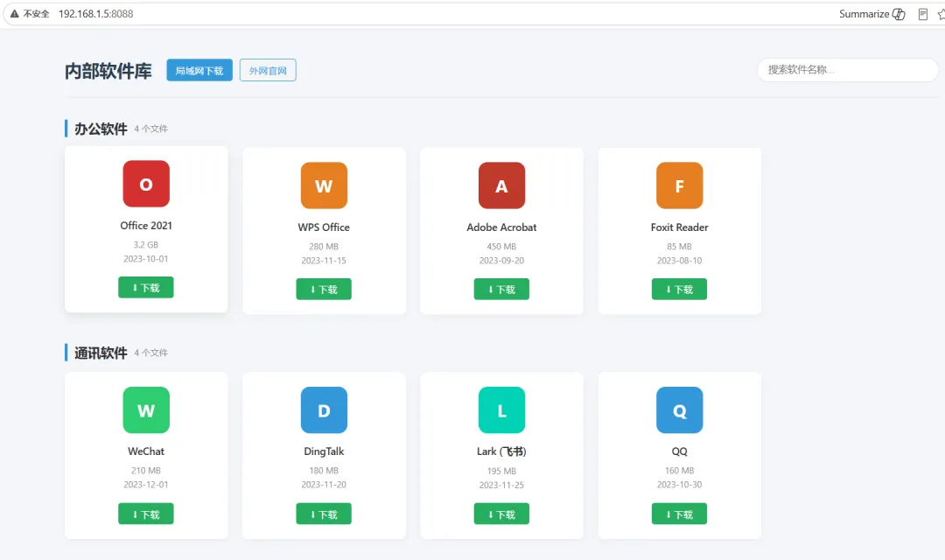Click the date 2023-11-15

click(324, 261)
